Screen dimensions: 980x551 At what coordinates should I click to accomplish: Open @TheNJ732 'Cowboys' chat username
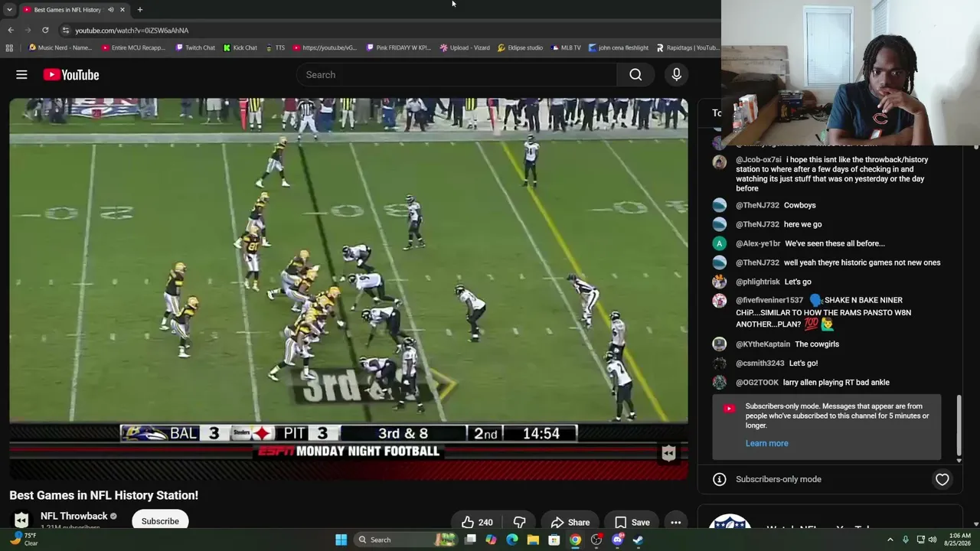click(x=757, y=205)
